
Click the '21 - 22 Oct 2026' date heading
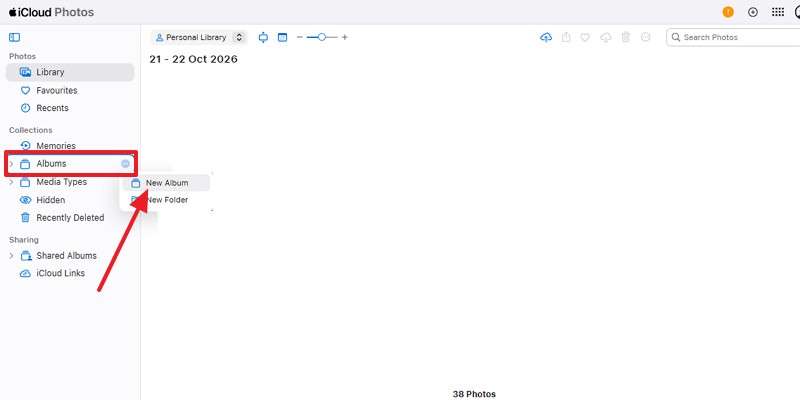click(193, 59)
